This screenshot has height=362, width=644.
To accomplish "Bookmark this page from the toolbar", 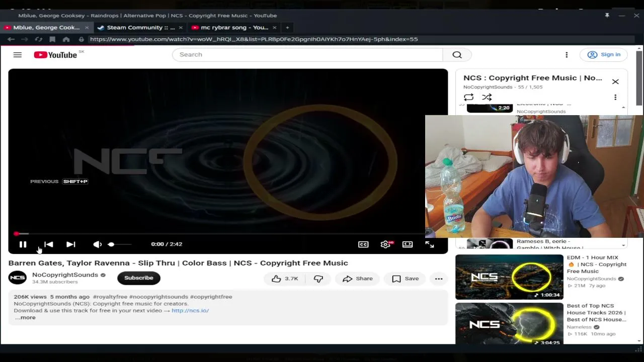I will pyautogui.click(x=52, y=39).
